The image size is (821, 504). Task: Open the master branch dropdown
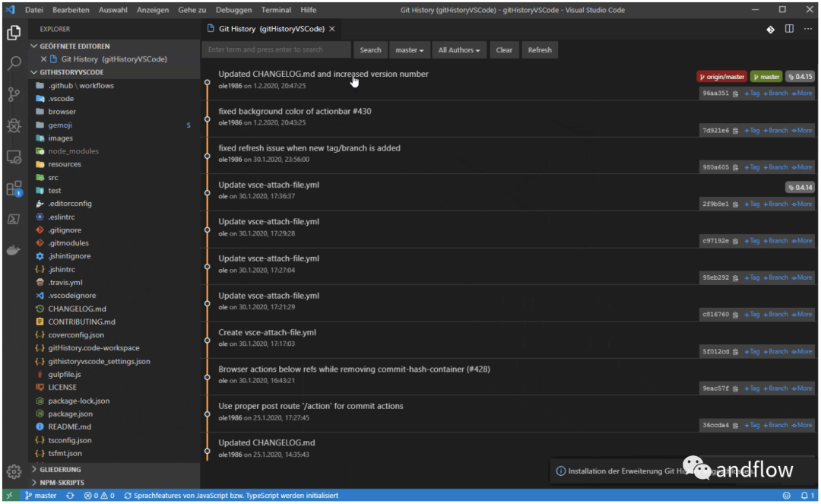tap(410, 49)
